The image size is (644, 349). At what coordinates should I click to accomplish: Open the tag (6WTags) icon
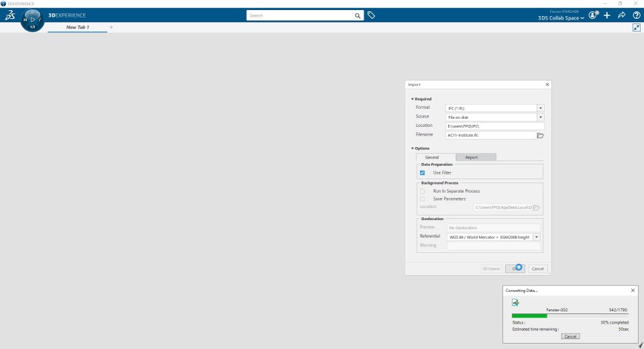[x=371, y=15]
